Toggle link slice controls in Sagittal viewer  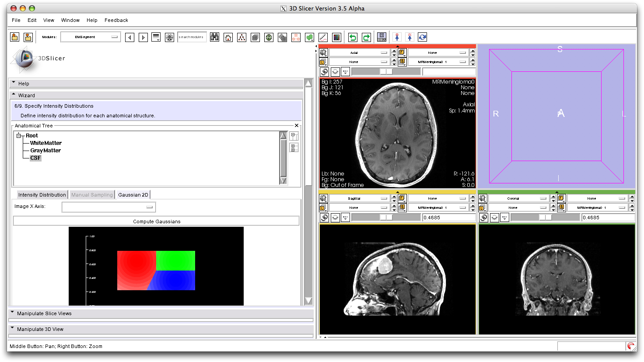pos(324,218)
